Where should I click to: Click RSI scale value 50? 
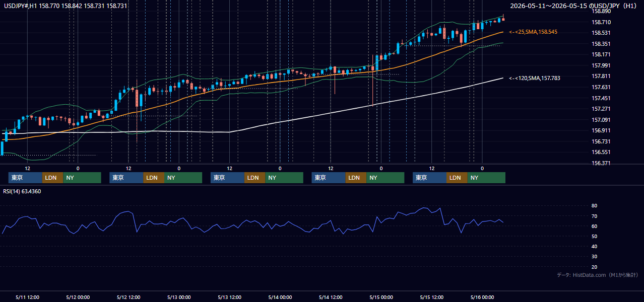[x=594, y=236]
